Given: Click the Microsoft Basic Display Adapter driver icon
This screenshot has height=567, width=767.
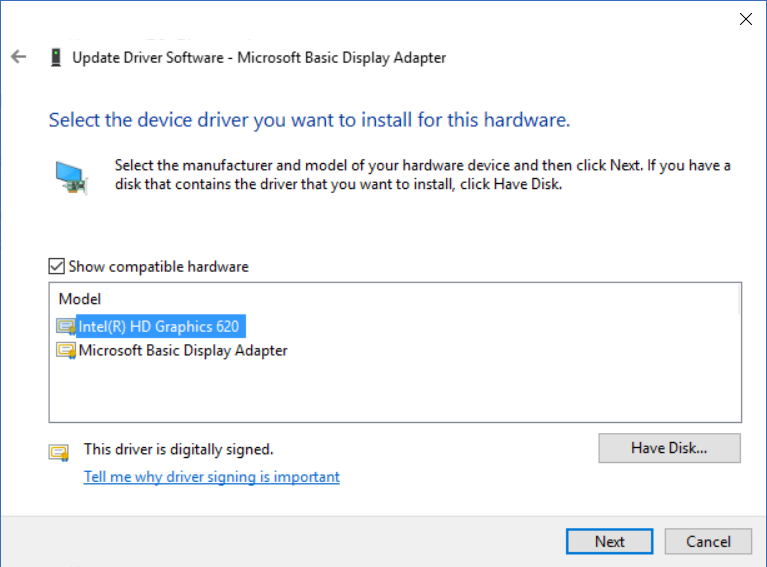Looking at the screenshot, I should [x=66, y=350].
